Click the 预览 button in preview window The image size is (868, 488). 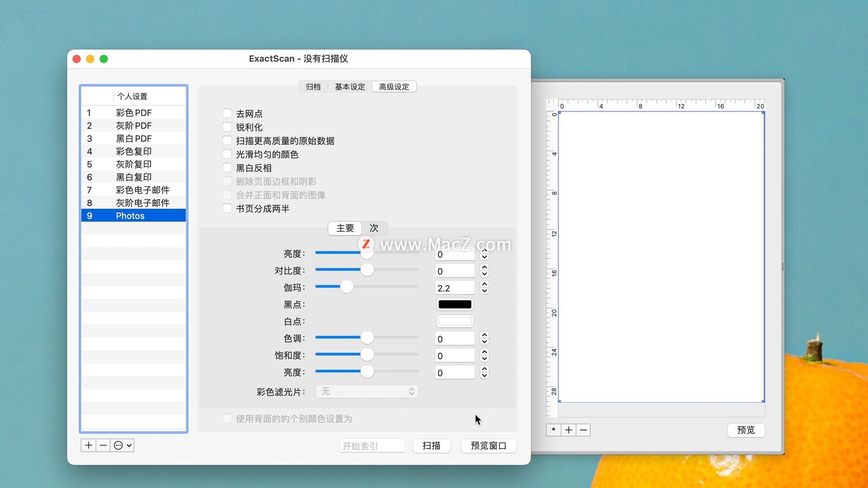746,430
